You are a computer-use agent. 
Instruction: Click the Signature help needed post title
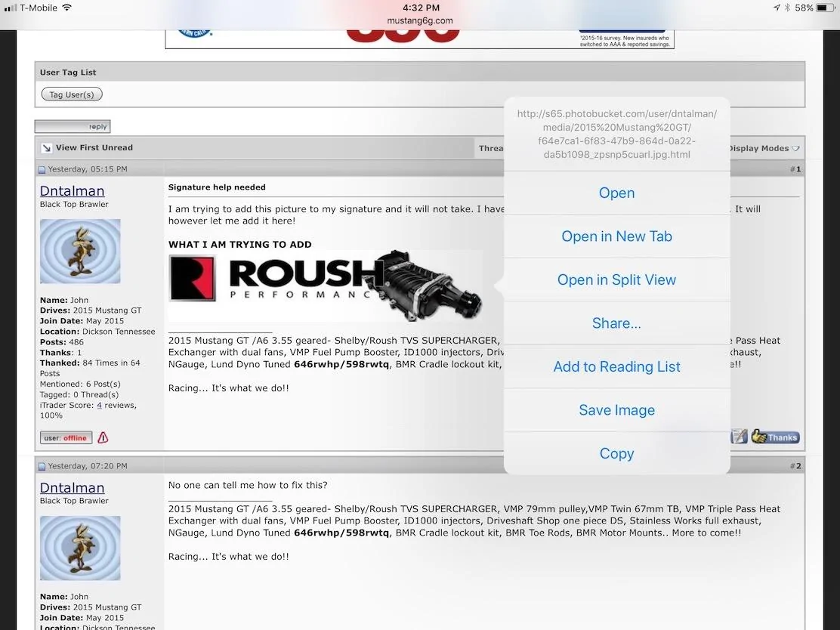[217, 187]
